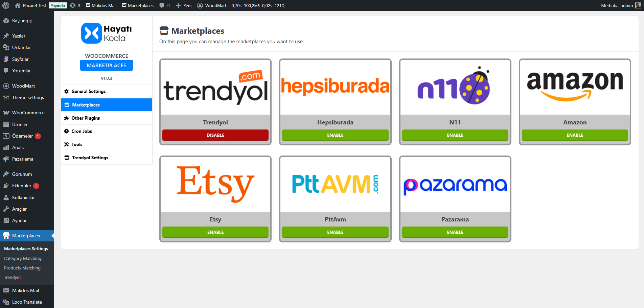Click the updates refresh icon
Image resolution: width=644 pixels, height=308 pixels.
click(73, 5)
